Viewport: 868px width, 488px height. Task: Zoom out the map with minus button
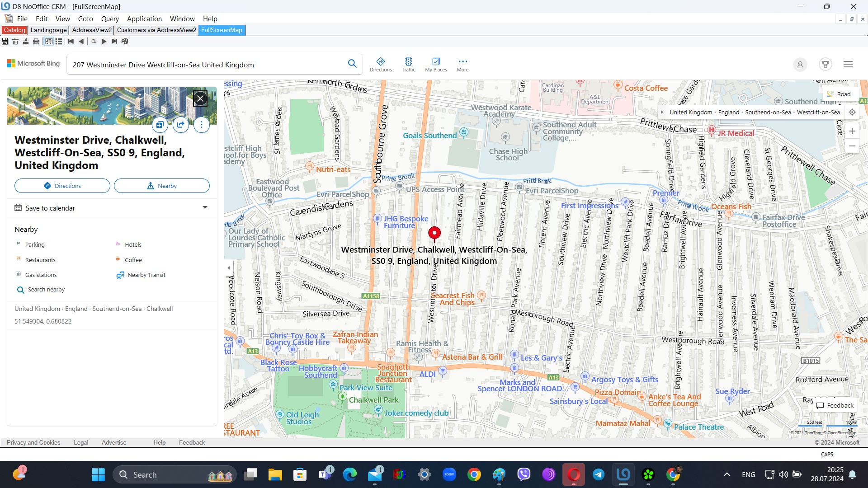(x=852, y=146)
